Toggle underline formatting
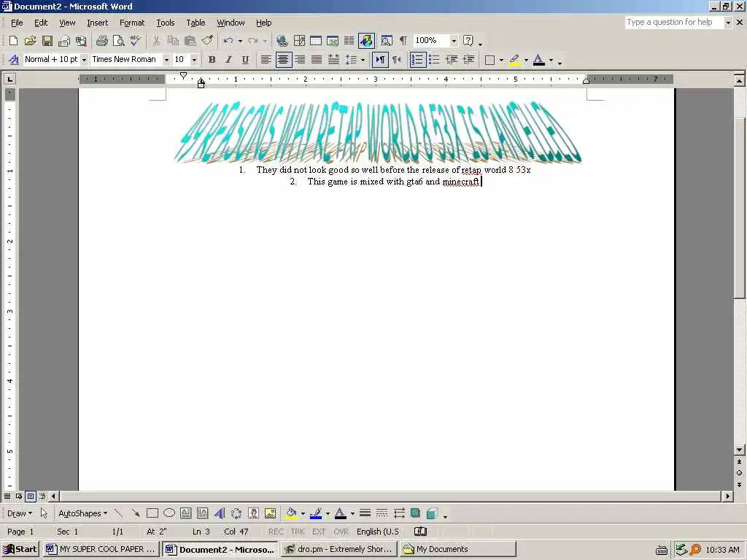 (x=245, y=60)
